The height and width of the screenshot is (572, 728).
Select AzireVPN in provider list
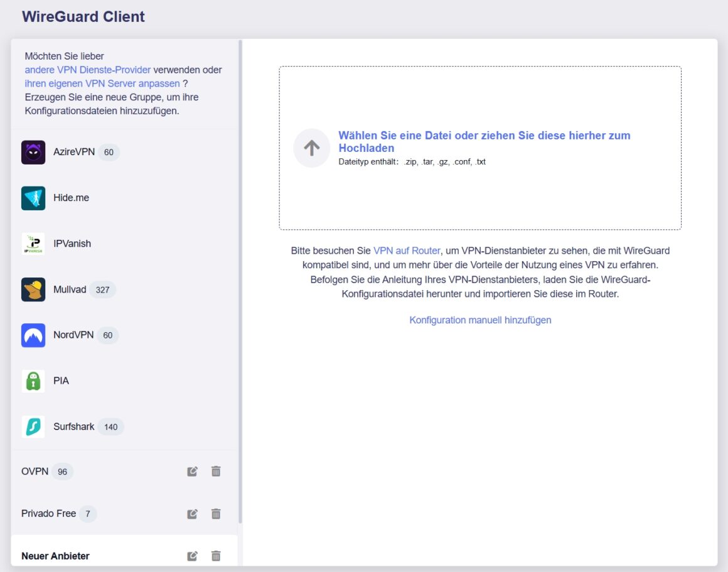point(124,153)
